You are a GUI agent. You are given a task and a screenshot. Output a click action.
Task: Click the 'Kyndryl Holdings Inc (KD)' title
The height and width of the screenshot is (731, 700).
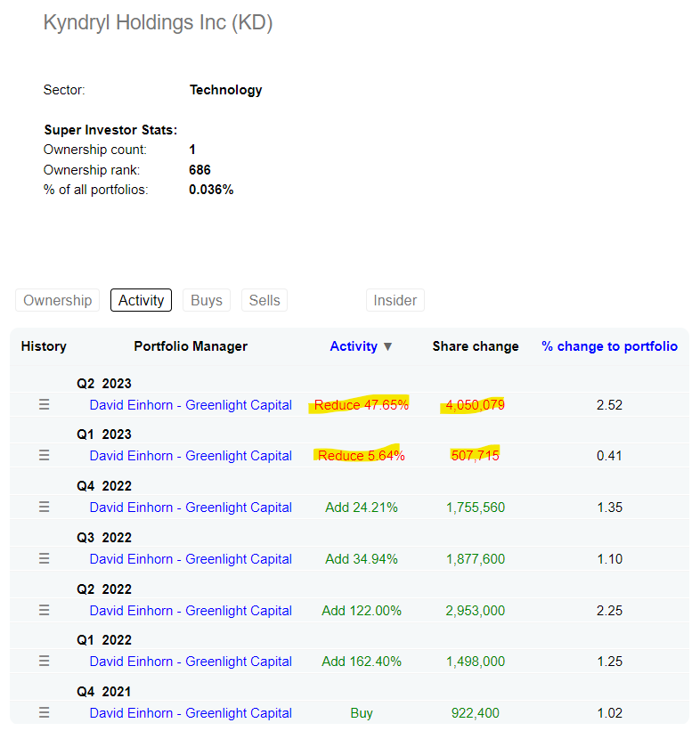click(x=159, y=23)
